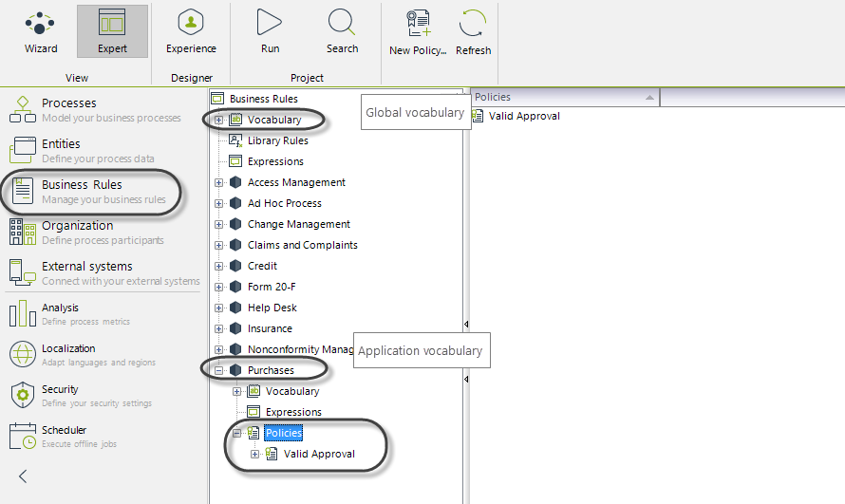Screen dimensions: 845x504
Task: Open the Experience designer
Action: coord(191,31)
